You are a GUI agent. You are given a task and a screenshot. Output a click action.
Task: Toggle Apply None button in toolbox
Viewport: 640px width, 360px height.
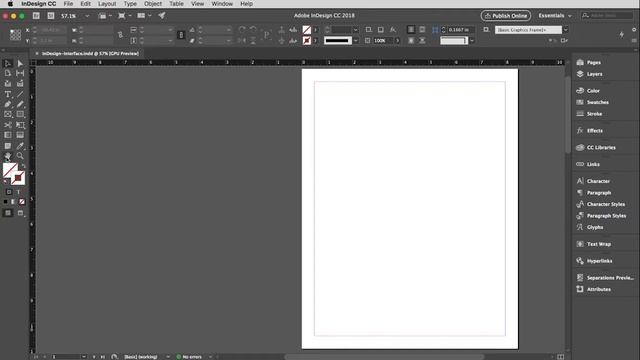(22, 202)
